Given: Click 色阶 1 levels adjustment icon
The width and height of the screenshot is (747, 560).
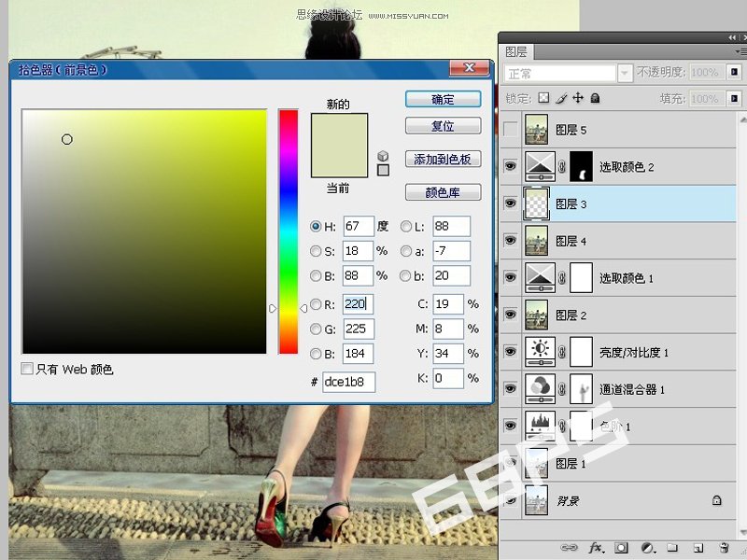Looking at the screenshot, I should [541, 426].
